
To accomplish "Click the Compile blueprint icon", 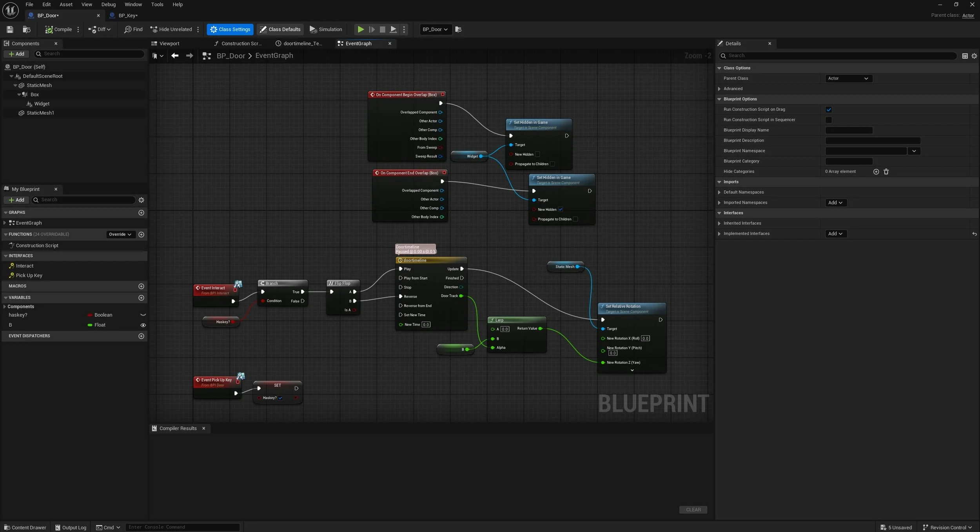I will [49, 29].
